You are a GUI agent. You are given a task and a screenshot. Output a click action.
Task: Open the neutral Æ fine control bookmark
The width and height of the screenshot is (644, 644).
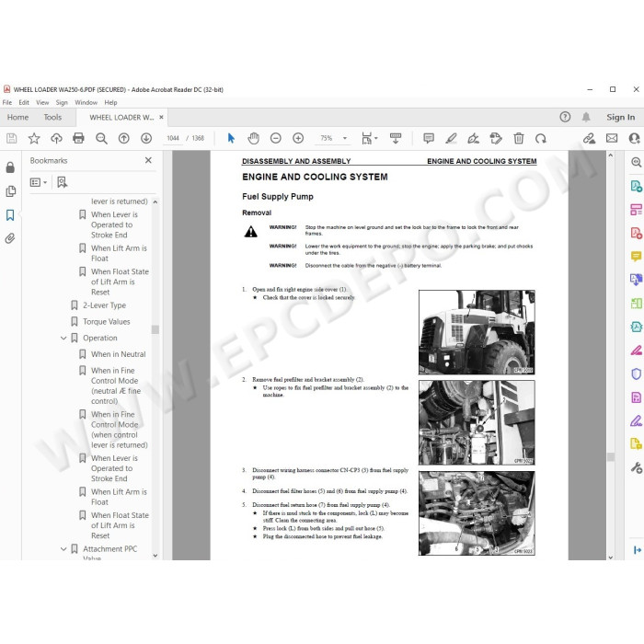(x=115, y=385)
